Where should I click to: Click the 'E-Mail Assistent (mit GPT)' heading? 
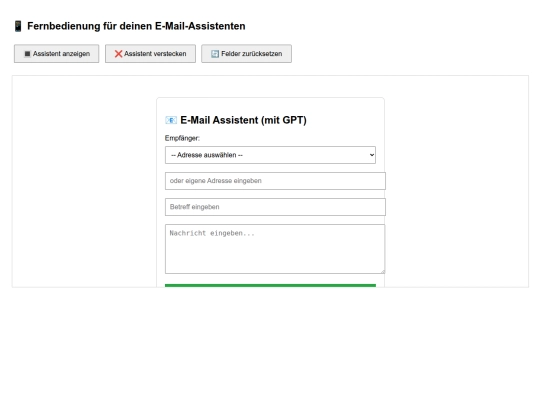click(x=243, y=120)
